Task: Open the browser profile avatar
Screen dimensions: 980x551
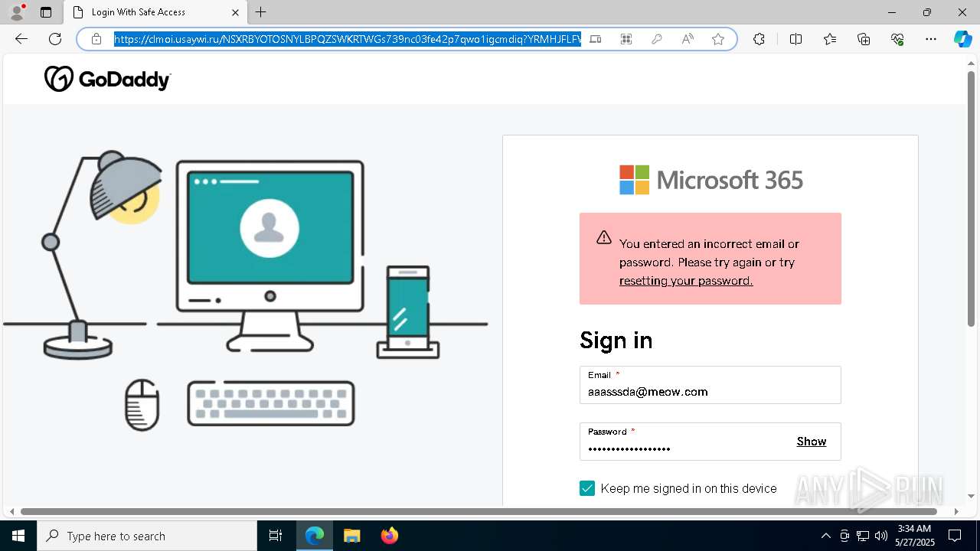Action: point(16,11)
